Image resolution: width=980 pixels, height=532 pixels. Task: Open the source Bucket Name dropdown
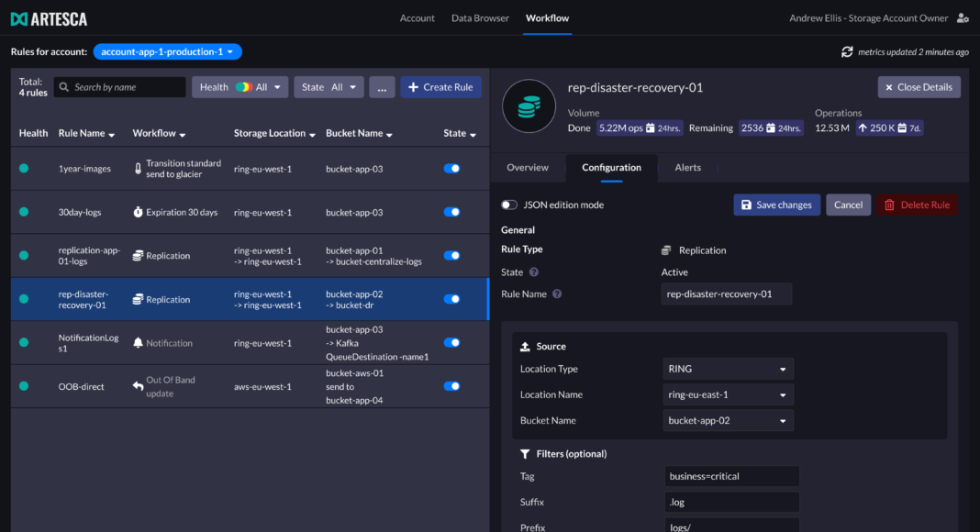pos(729,421)
